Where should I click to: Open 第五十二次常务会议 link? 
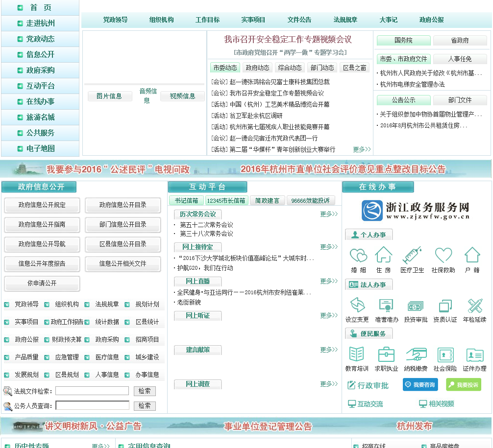pos(207,225)
